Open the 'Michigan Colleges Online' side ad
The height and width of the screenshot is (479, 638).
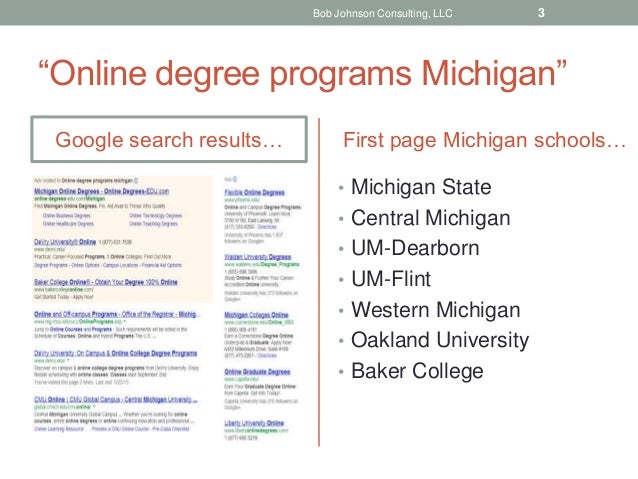coord(256,315)
